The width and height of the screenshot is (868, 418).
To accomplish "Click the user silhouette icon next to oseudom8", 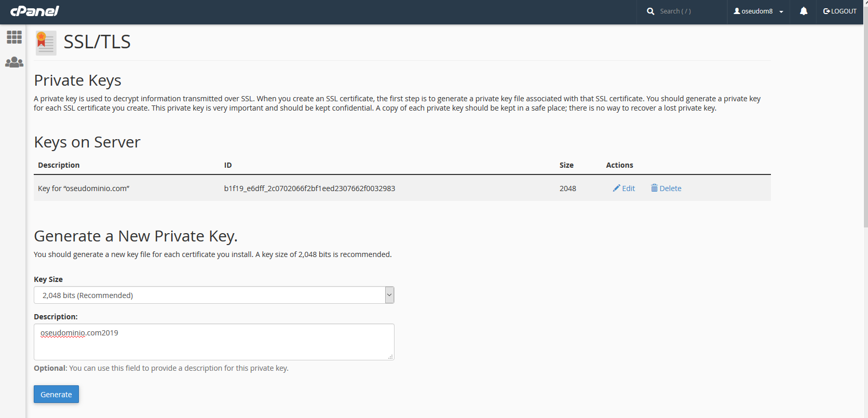I will pos(737,11).
